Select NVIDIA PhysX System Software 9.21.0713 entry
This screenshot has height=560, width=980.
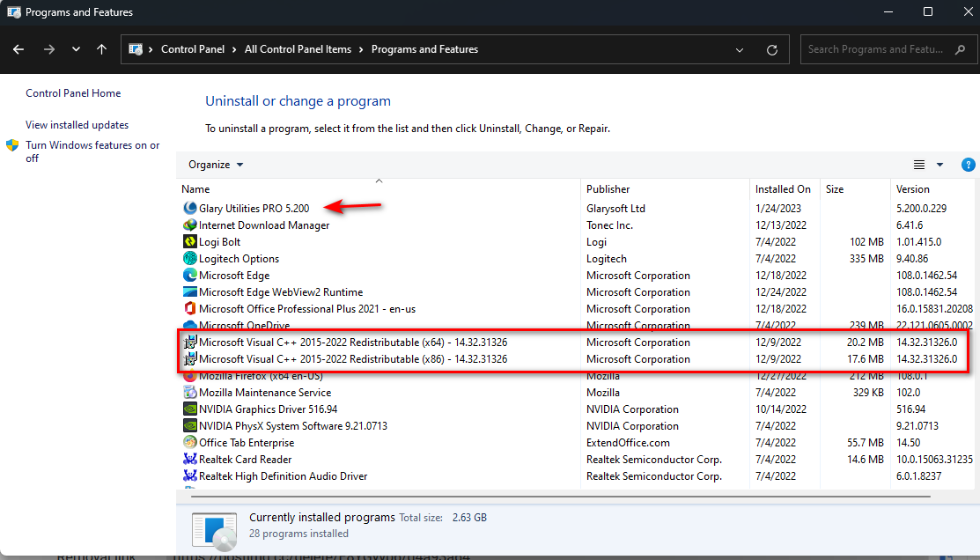coord(293,425)
